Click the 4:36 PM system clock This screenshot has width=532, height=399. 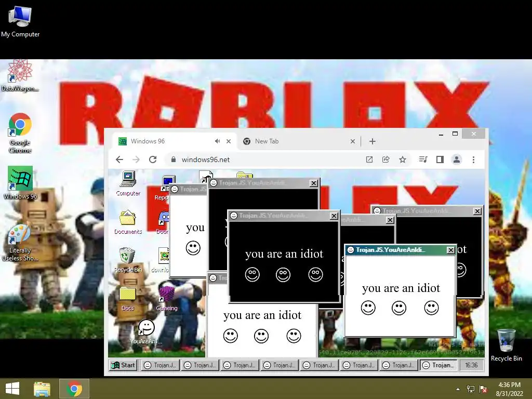509,389
